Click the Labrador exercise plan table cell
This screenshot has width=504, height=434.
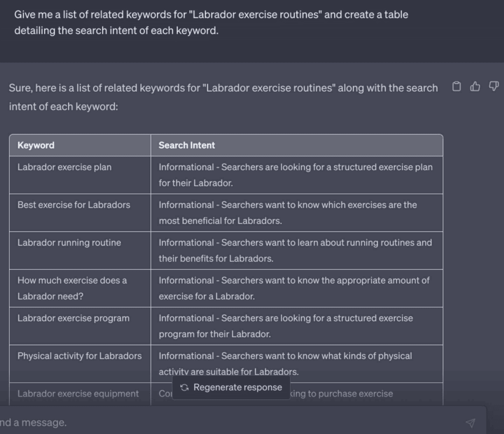(x=65, y=167)
